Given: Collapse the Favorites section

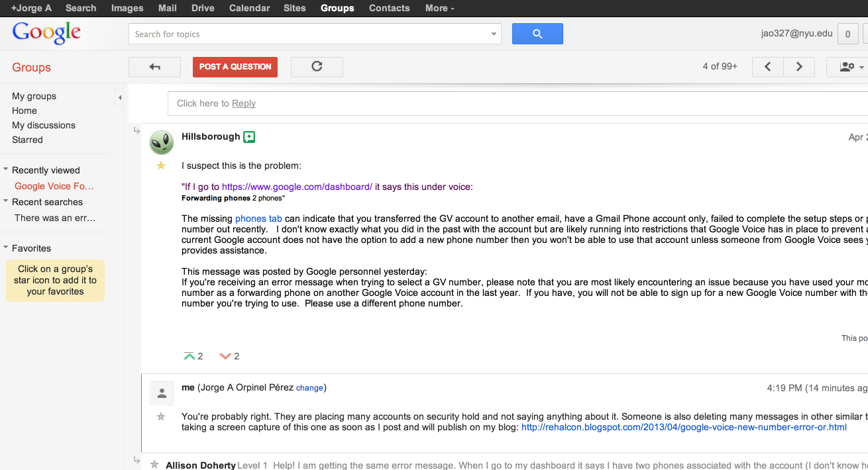Looking at the screenshot, I should click(x=6, y=248).
